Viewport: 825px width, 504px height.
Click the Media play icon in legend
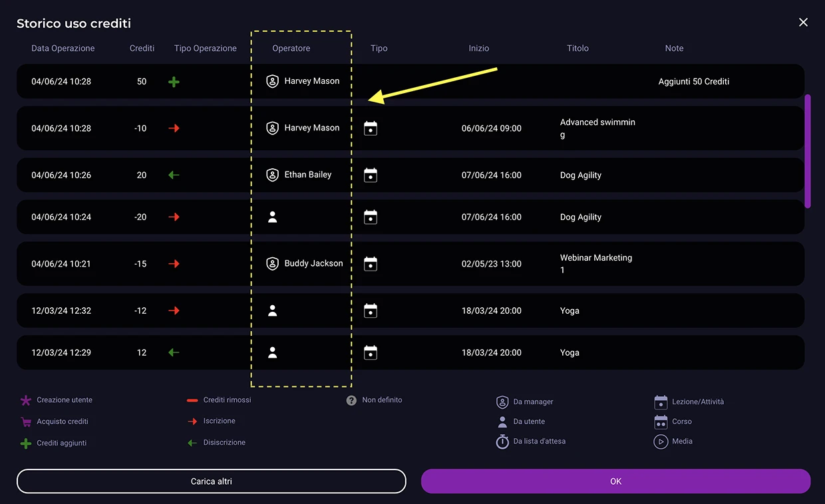(x=660, y=441)
